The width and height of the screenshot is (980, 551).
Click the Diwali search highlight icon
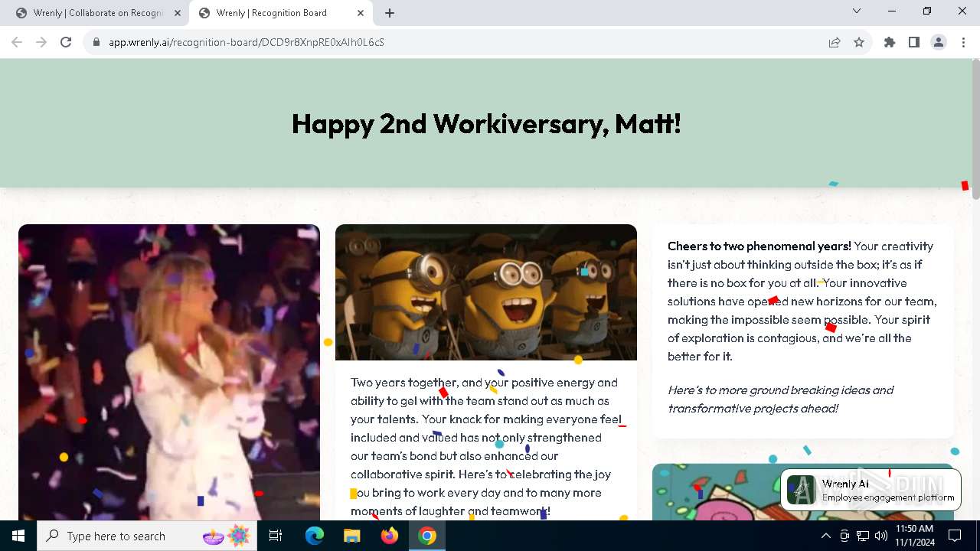pos(227,536)
